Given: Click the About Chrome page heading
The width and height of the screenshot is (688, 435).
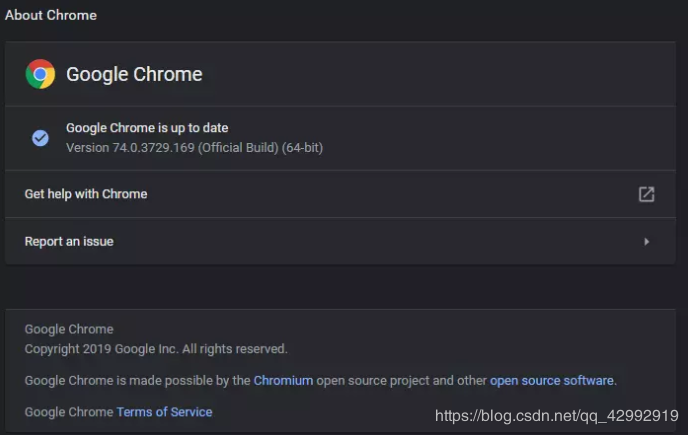Looking at the screenshot, I should (51, 16).
